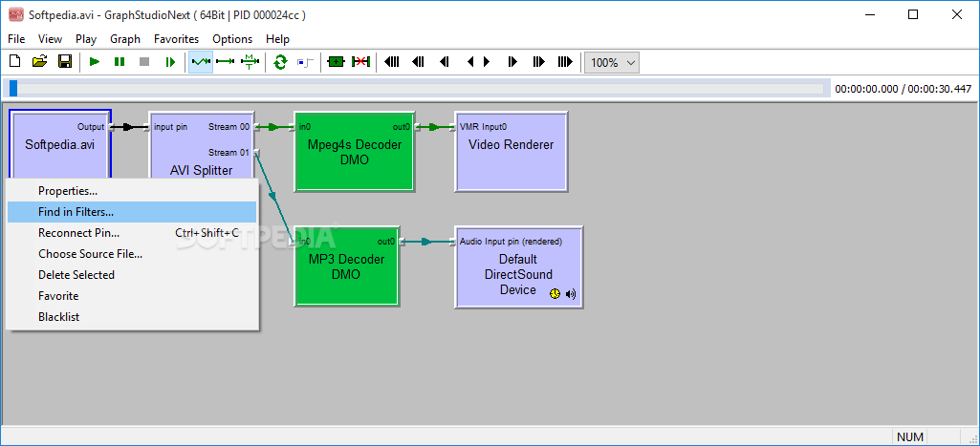Click the blue-dot pin icon in the toolbar
The image size is (980, 446).
[x=304, y=62]
